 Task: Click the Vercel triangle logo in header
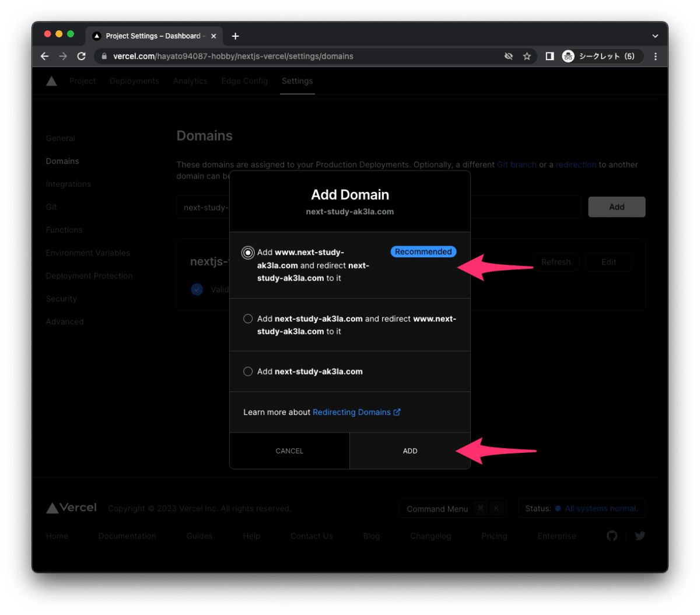pyautogui.click(x=51, y=81)
